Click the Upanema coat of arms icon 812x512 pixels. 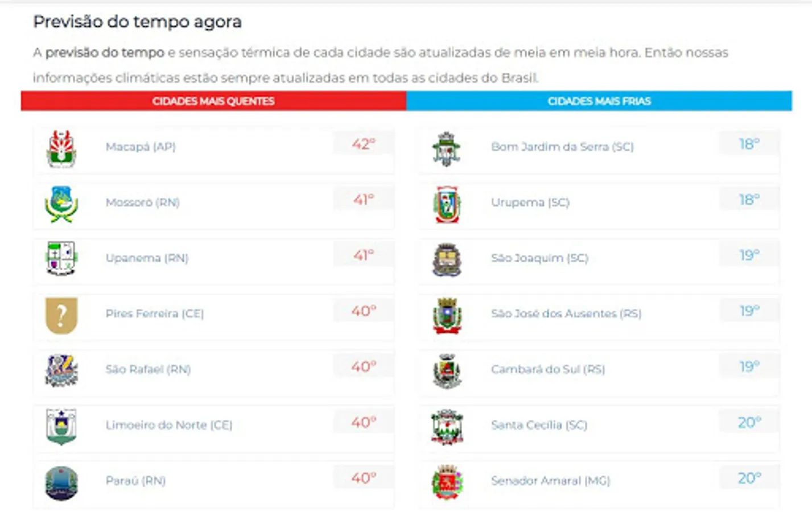[x=61, y=258]
